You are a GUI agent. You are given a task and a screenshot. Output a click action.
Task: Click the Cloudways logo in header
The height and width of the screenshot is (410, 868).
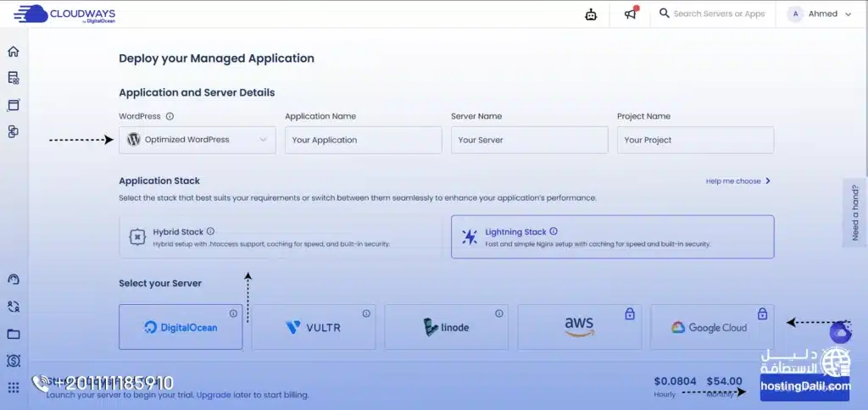point(64,14)
